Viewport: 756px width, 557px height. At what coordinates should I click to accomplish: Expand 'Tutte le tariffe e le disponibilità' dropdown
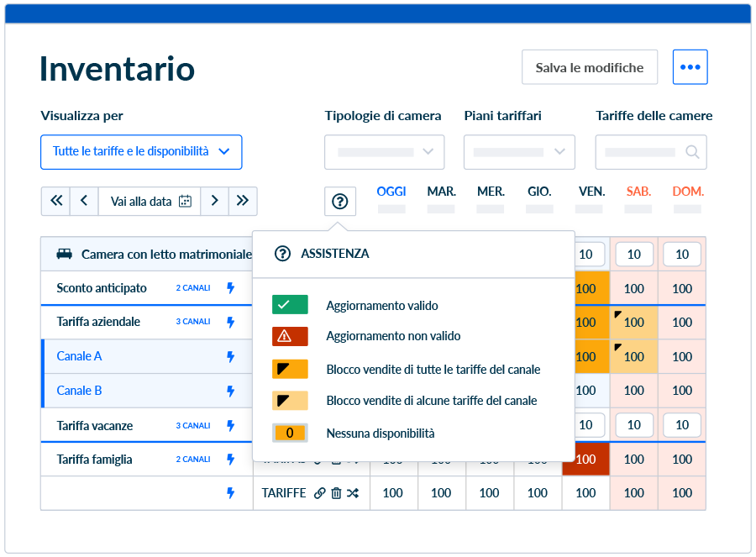141,152
